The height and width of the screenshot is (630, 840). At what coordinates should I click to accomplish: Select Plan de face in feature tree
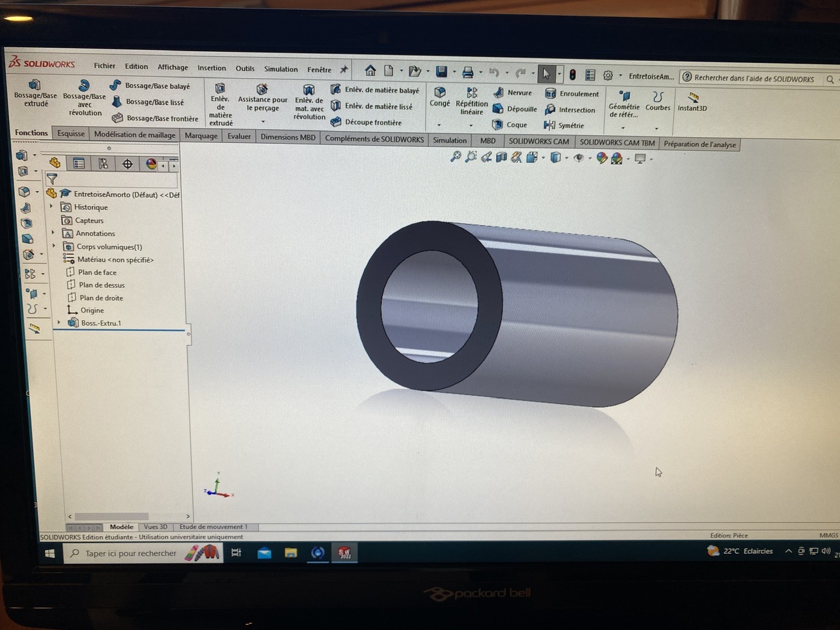click(x=96, y=272)
